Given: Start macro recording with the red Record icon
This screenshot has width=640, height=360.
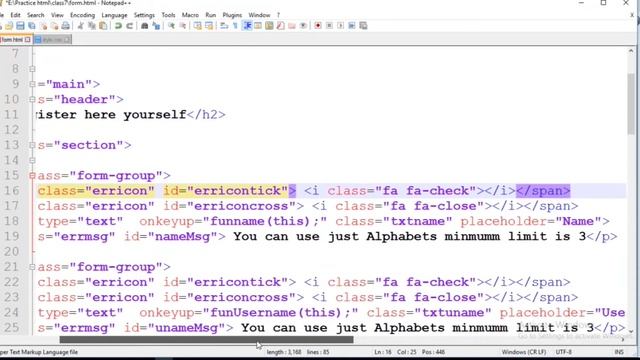Looking at the screenshot, I should coord(318,26).
